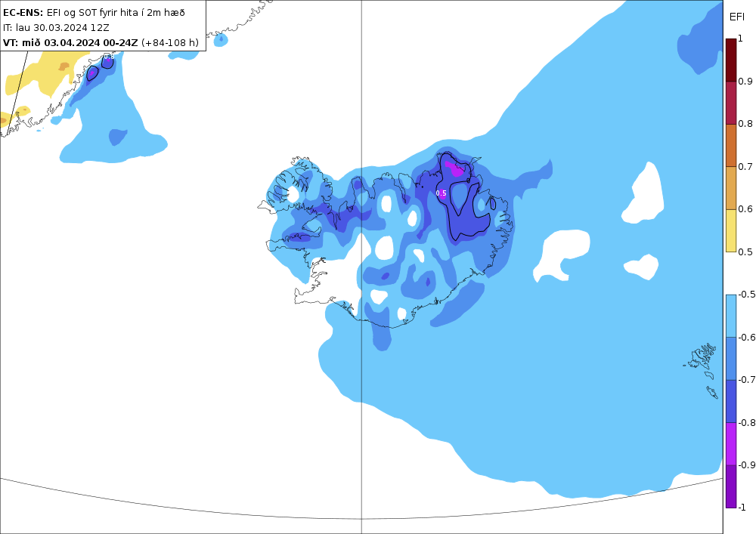Click the positive legend value '0.8'
The image size is (756, 534).
coord(745,124)
